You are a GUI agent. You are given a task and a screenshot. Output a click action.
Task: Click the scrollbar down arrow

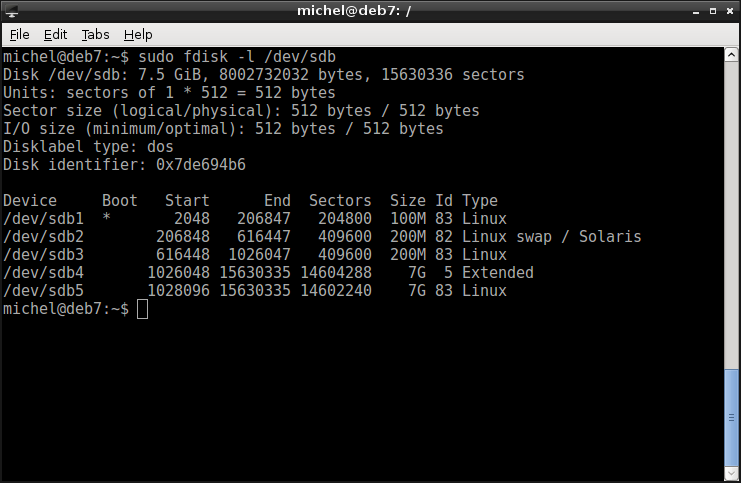pyautogui.click(x=731, y=473)
